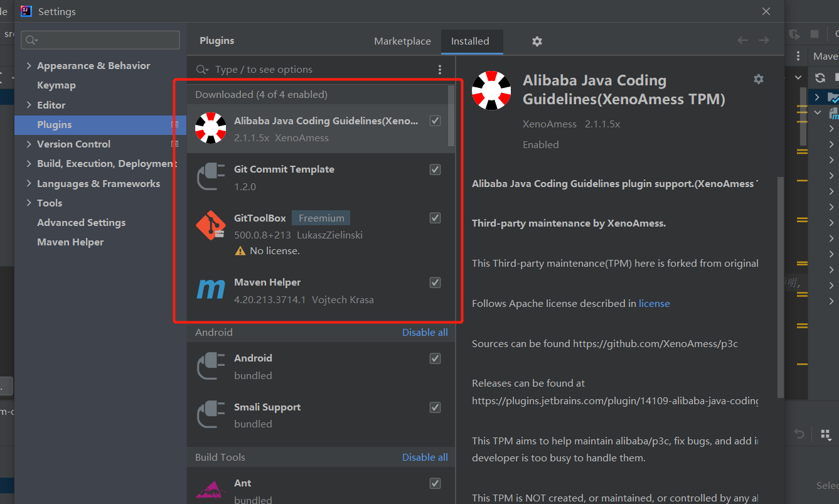
Task: Close the Settings dialog
Action: (766, 11)
